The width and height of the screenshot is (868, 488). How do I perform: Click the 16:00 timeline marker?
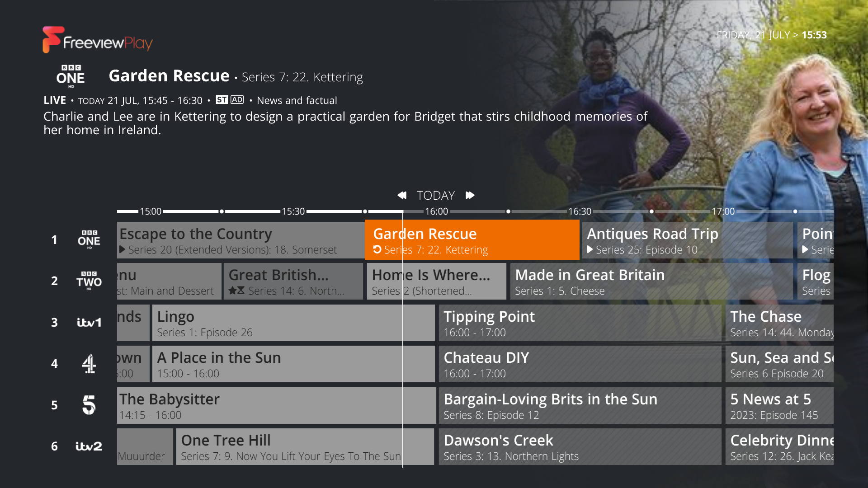[437, 211]
